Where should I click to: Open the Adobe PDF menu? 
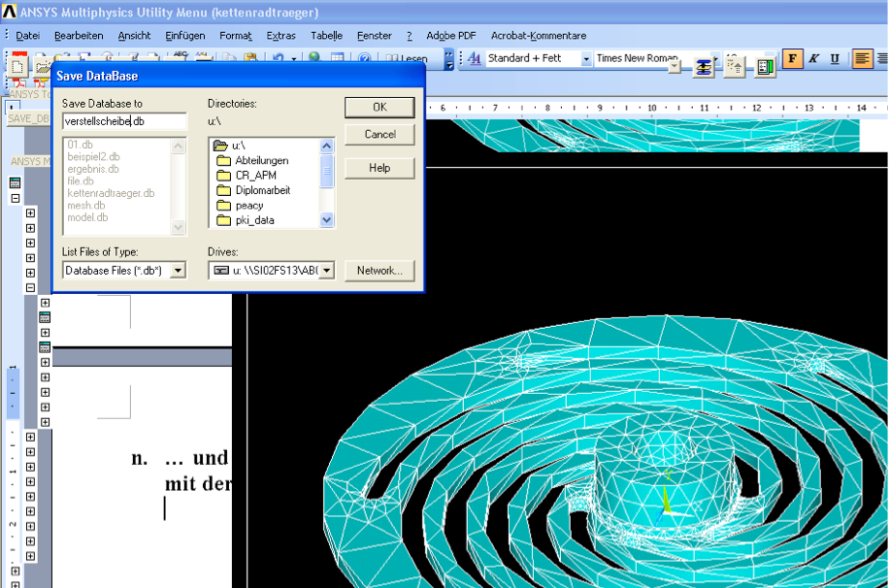(450, 36)
